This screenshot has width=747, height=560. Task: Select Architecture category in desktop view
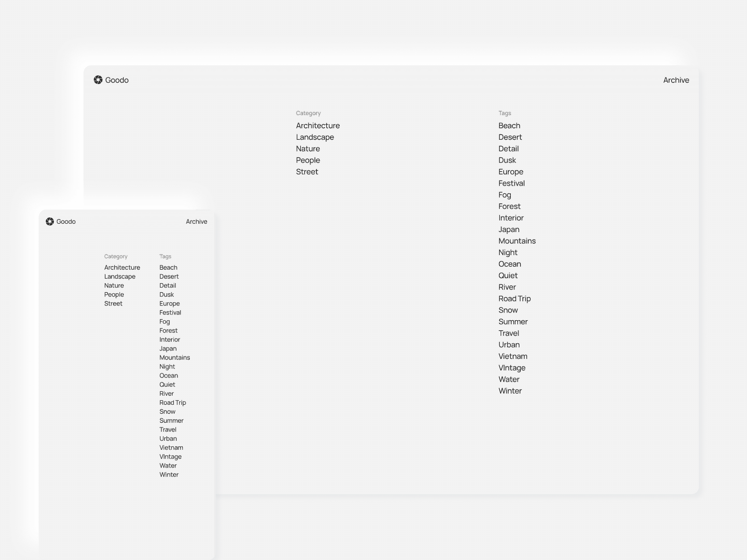tap(317, 125)
